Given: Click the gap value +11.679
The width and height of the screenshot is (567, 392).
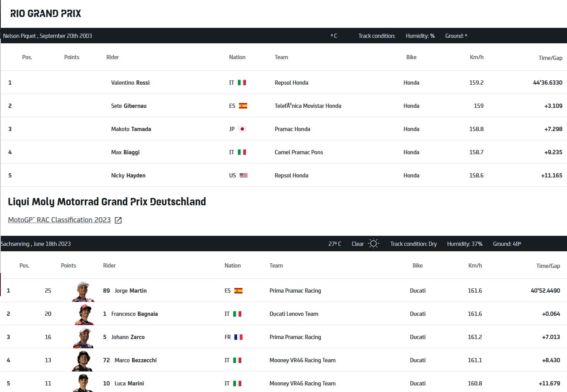Looking at the screenshot, I should [550, 383].
